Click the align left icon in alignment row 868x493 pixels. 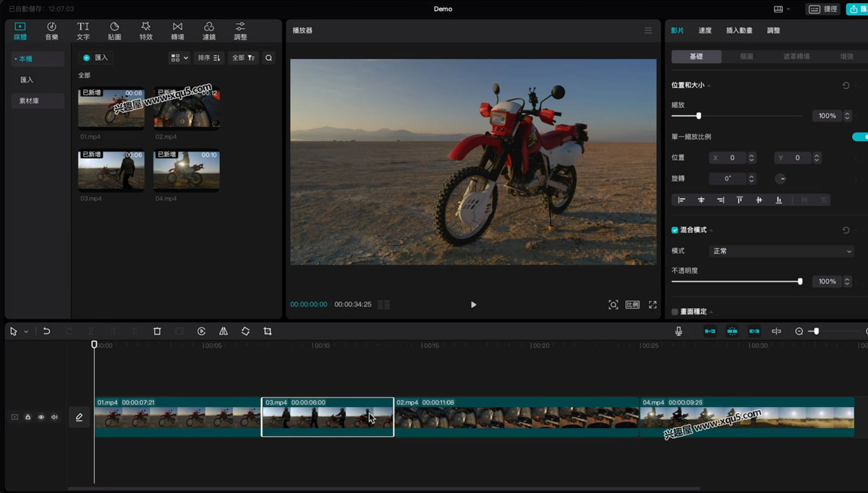[681, 200]
